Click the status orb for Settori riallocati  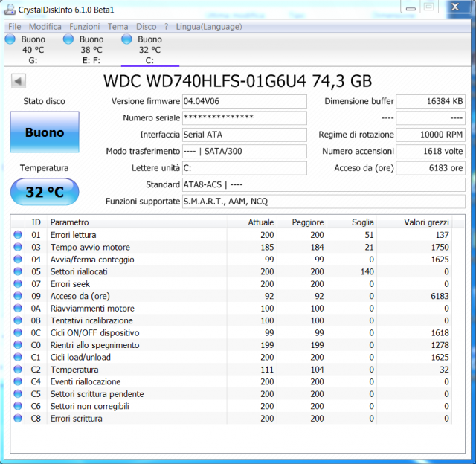coord(18,271)
